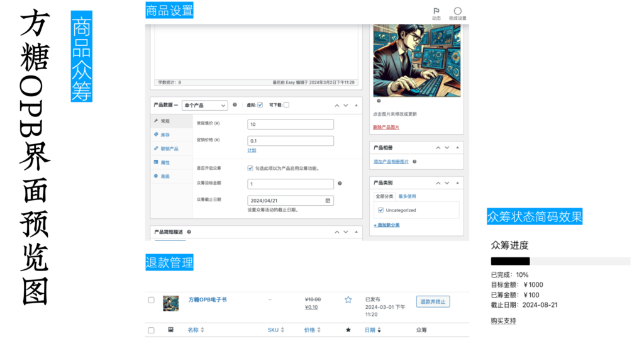Click the 方糖OPB电子书 thumbnail in product list
Image resolution: width=644 pixels, height=363 pixels.
pyautogui.click(x=170, y=303)
